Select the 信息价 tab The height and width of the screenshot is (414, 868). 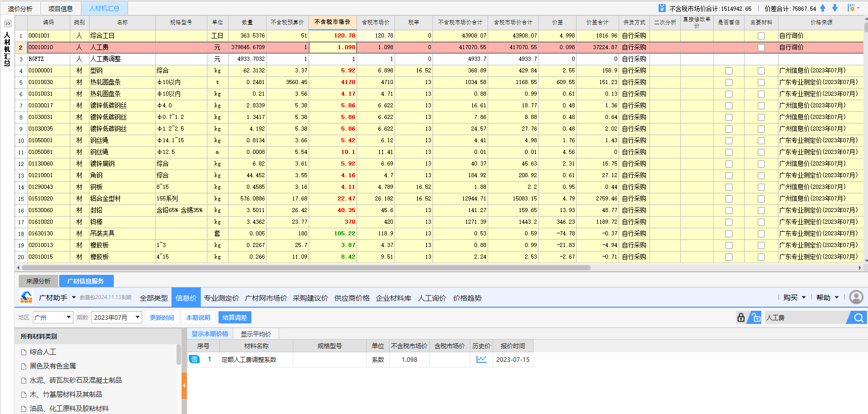186,298
